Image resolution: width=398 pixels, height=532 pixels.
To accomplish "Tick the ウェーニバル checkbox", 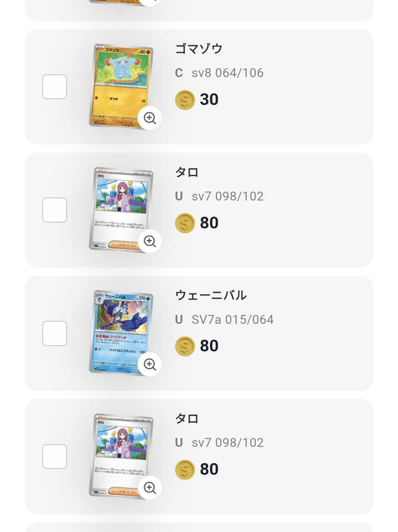I will (55, 333).
